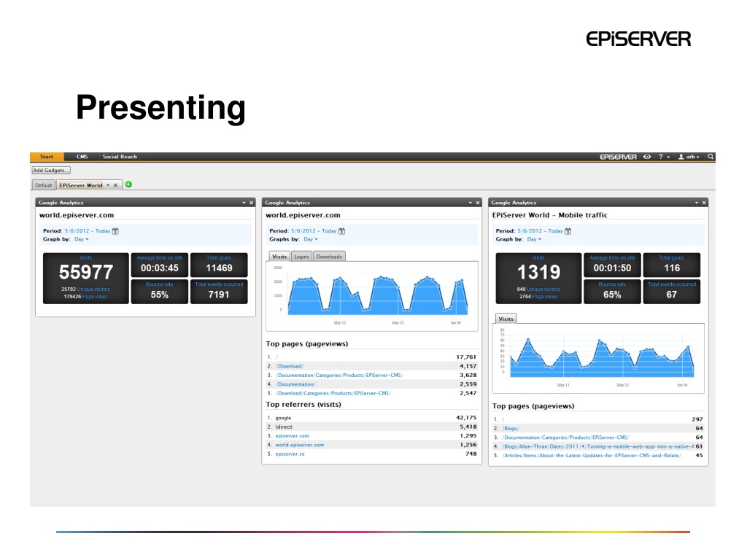The height and width of the screenshot is (560, 747).
Task: Open the ath user account menu
Action: pos(689,157)
